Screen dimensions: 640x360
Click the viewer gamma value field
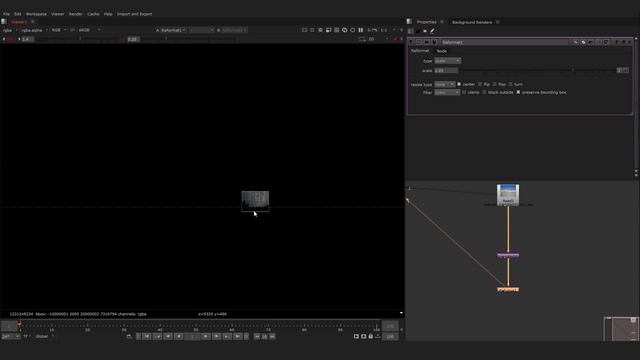click(x=133, y=39)
